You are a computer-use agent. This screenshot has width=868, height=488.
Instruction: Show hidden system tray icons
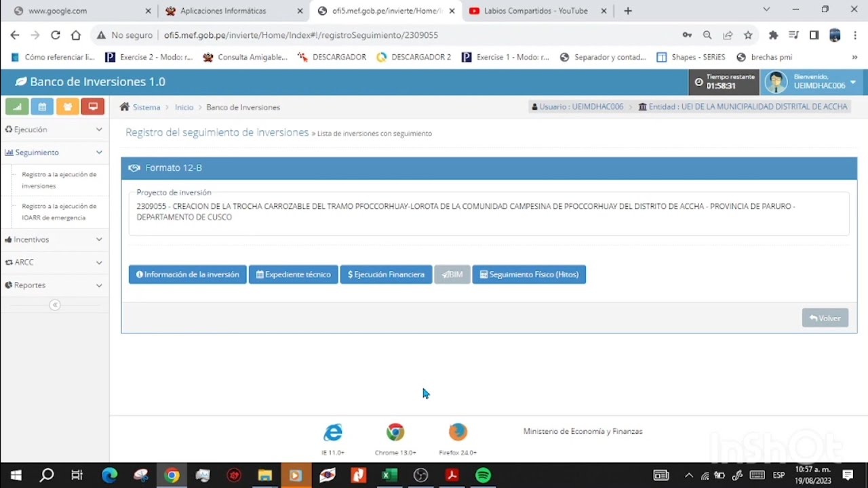(x=689, y=476)
